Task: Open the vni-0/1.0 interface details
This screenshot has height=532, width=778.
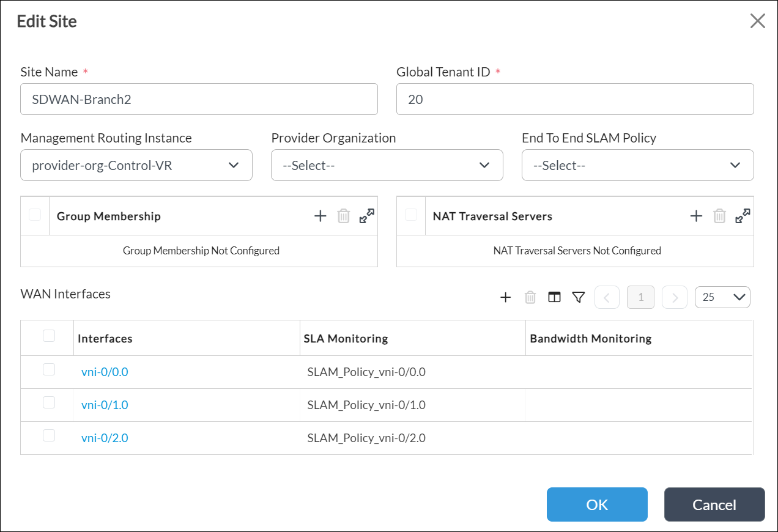Action: tap(105, 405)
